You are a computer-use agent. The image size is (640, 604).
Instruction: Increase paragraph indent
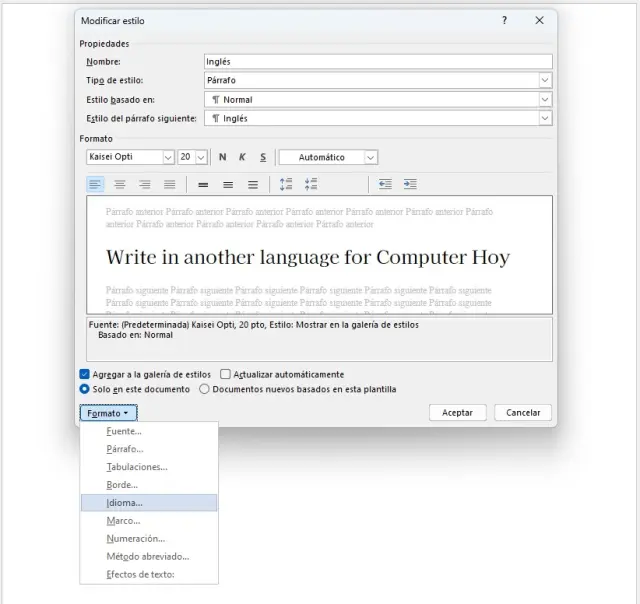410,184
